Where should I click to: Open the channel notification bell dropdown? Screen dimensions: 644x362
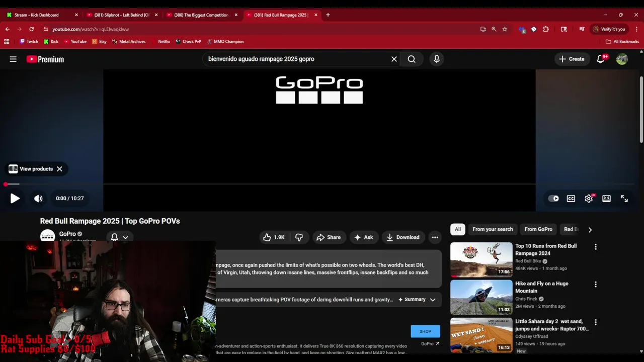tap(120, 237)
